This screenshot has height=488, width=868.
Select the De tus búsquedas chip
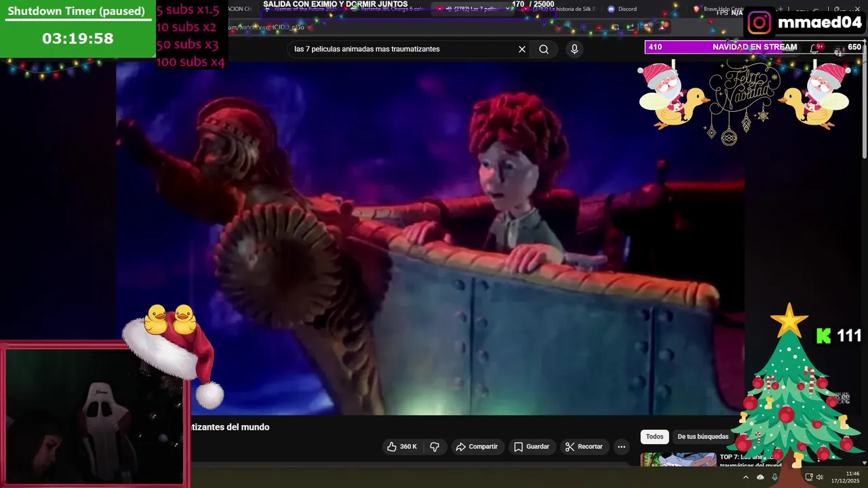703,436
